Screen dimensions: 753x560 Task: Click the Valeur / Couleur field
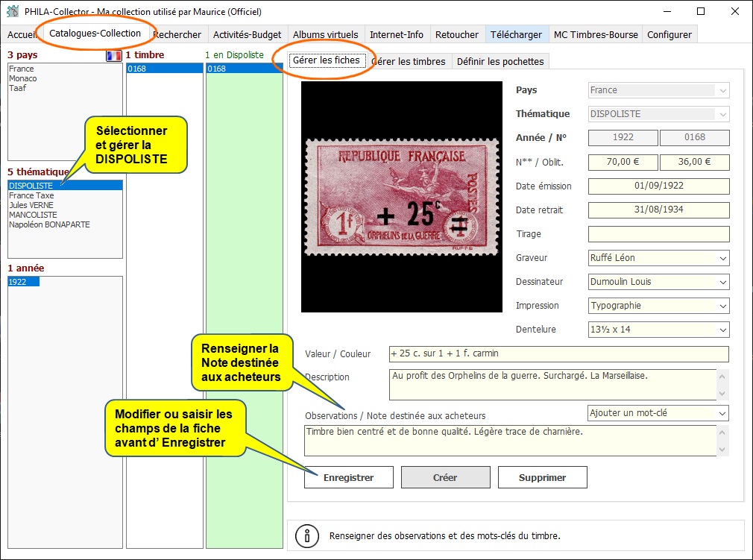coord(559,354)
